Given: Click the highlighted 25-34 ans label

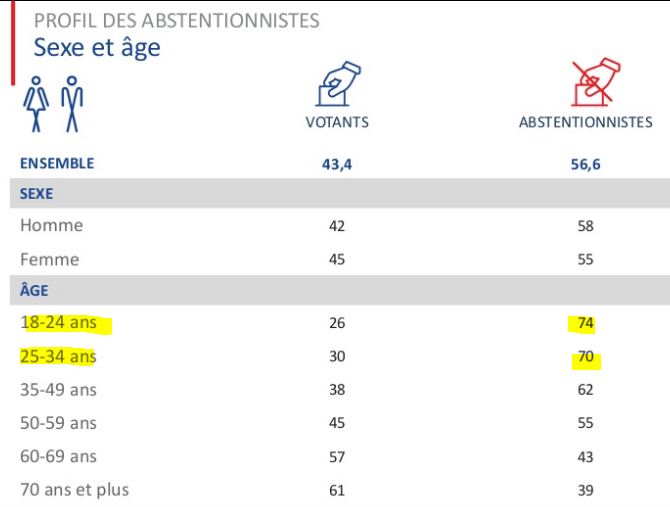Looking at the screenshot, I should (58, 356).
